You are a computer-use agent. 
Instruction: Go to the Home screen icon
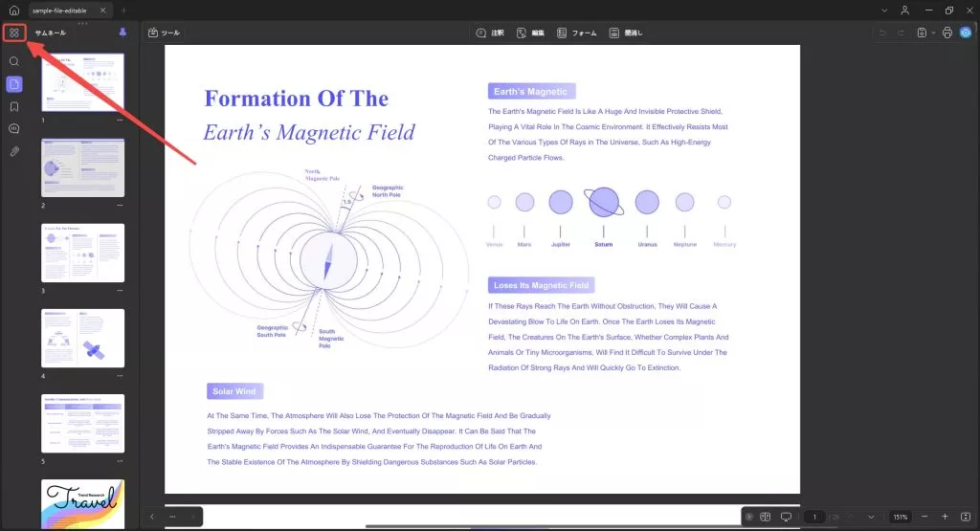pyautogui.click(x=13, y=10)
